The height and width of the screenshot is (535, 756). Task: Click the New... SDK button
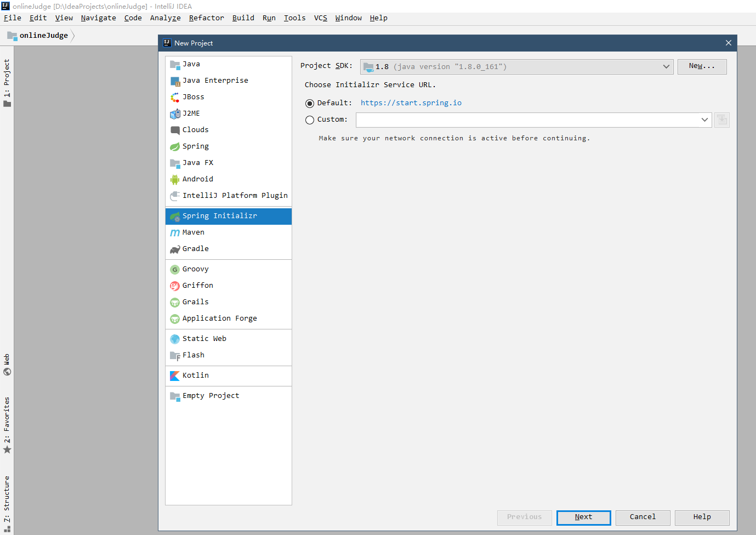[702, 66]
